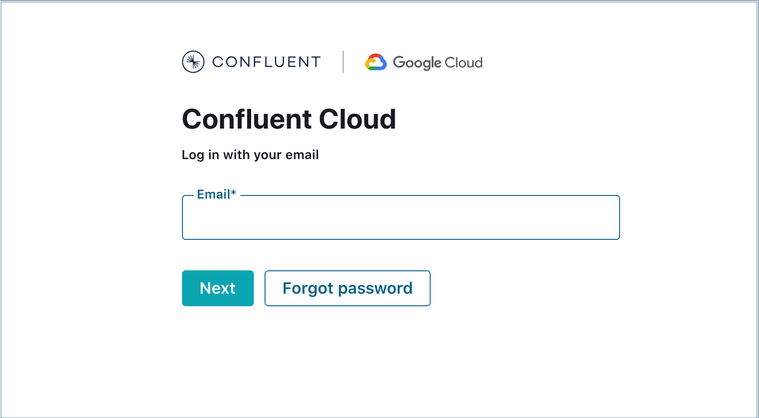The height and width of the screenshot is (418, 759).
Task: Click the Email* field label
Action: click(216, 194)
